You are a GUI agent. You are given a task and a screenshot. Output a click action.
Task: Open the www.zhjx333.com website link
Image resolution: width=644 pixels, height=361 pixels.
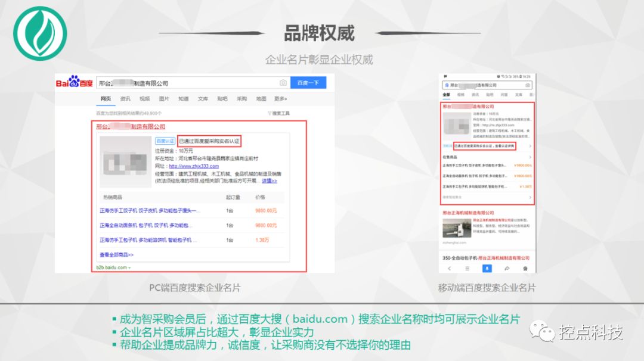pyautogui.click(x=194, y=166)
